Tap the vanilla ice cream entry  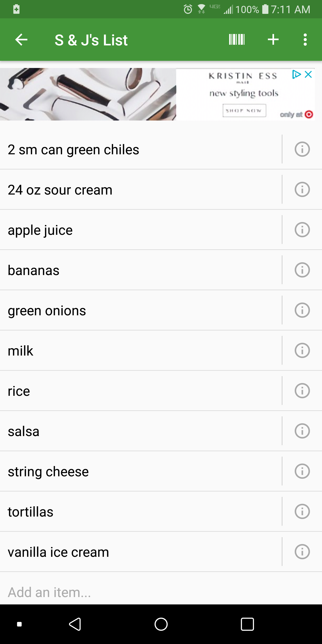click(x=58, y=552)
